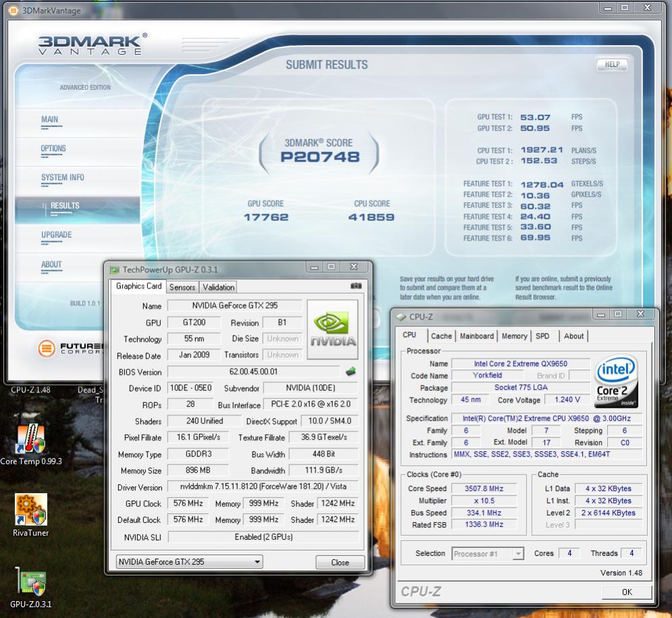Click the OK button in CPU-Z

(x=627, y=592)
